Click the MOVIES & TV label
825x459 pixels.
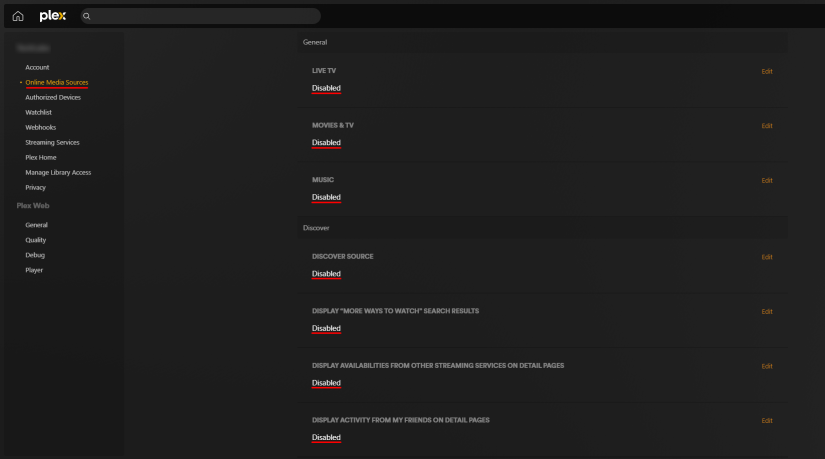pyautogui.click(x=333, y=125)
